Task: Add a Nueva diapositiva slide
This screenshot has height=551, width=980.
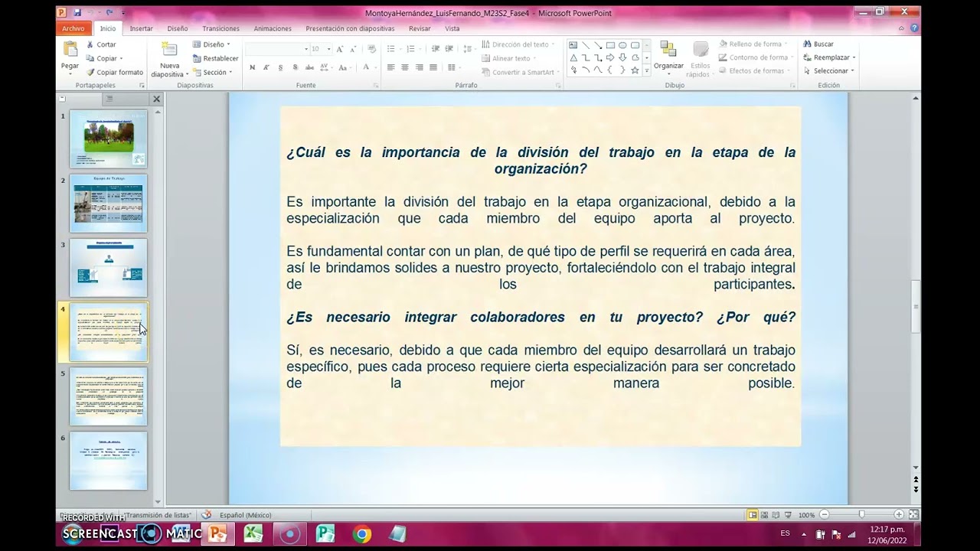Action: 169,59
